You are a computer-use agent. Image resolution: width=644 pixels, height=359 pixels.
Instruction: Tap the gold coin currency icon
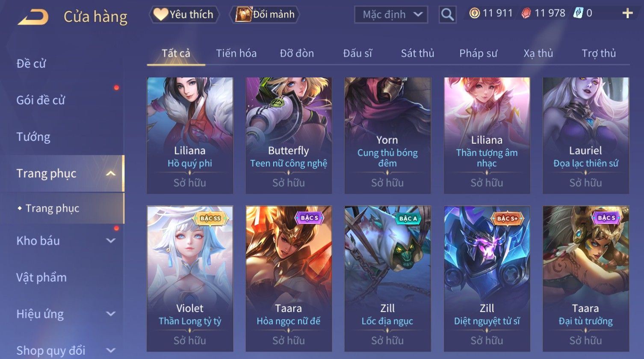tap(474, 13)
